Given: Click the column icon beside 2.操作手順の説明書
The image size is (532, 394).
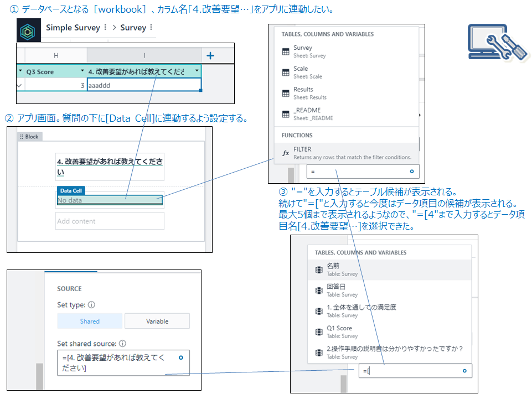Looking at the screenshot, I should [x=319, y=352].
